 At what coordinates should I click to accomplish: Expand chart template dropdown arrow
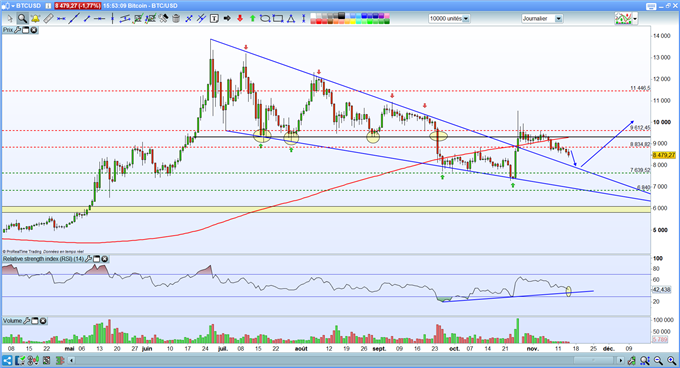point(635,19)
